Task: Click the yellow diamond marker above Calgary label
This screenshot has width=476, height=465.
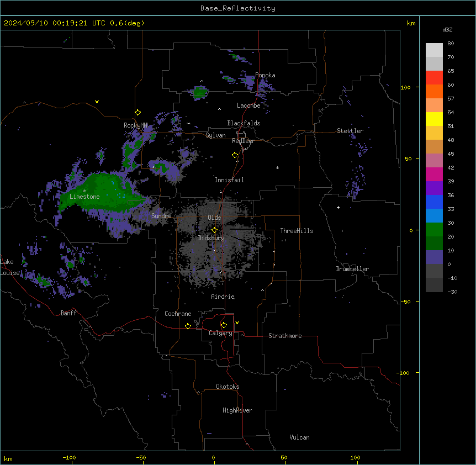Action: [x=224, y=325]
